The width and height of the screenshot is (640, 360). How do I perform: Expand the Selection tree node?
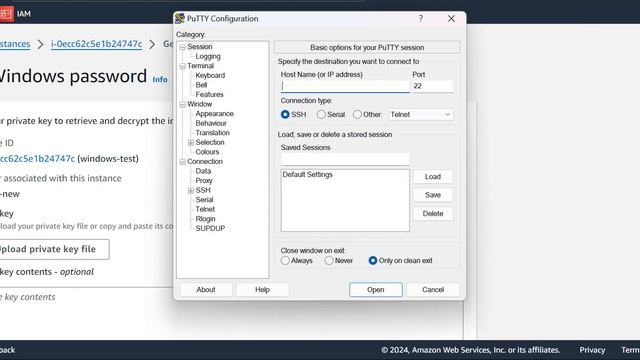click(191, 142)
